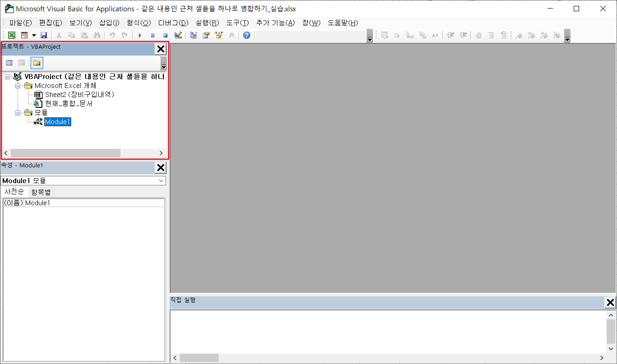Collapse the VBAProject root node
Screen dimensions: 617x364
click(x=7, y=77)
